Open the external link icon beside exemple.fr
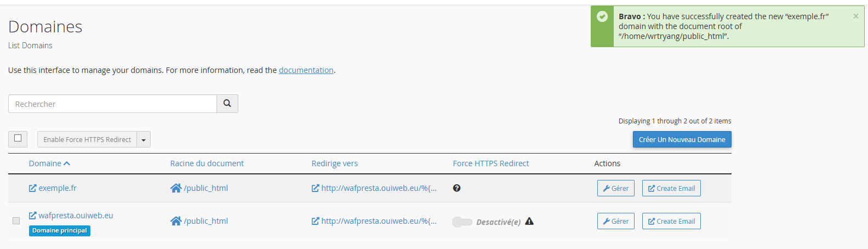The width and height of the screenshot is (868, 249). (33, 188)
